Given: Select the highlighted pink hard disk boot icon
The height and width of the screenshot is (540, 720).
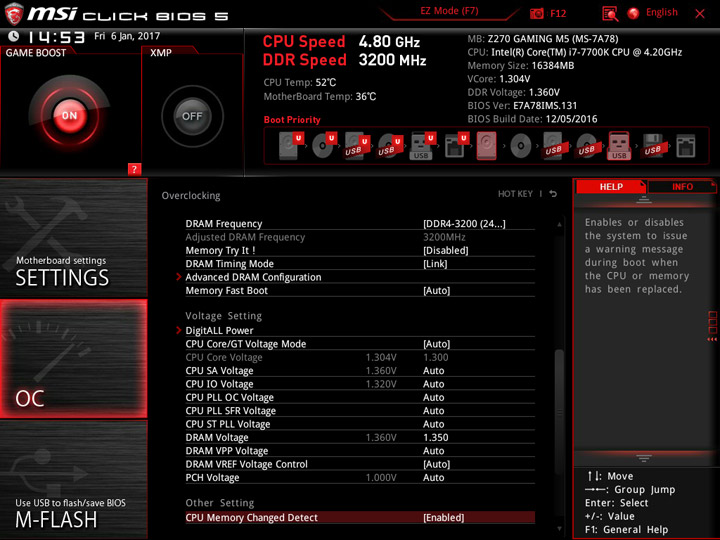Looking at the screenshot, I should click(487, 146).
